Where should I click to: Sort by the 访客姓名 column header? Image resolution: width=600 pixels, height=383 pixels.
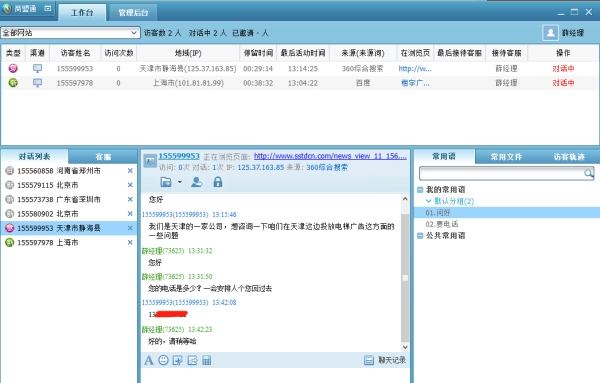point(75,53)
